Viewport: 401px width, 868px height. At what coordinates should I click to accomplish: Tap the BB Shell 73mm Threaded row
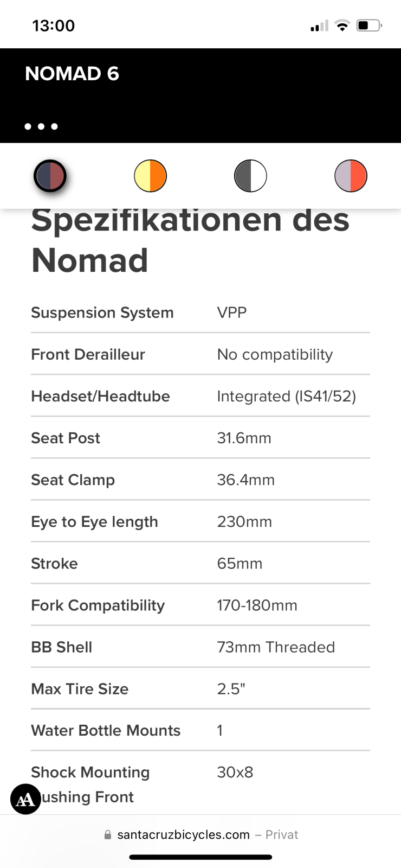[x=200, y=647]
